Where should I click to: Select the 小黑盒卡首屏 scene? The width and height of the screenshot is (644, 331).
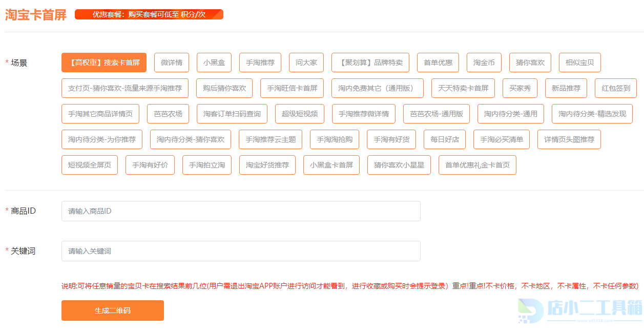coord(331,165)
